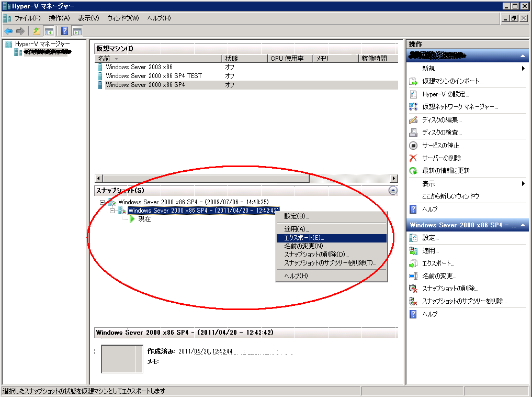Click the サービスの停止 stop icon
Image resolution: width=532 pixels, height=397 pixels.
(413, 146)
